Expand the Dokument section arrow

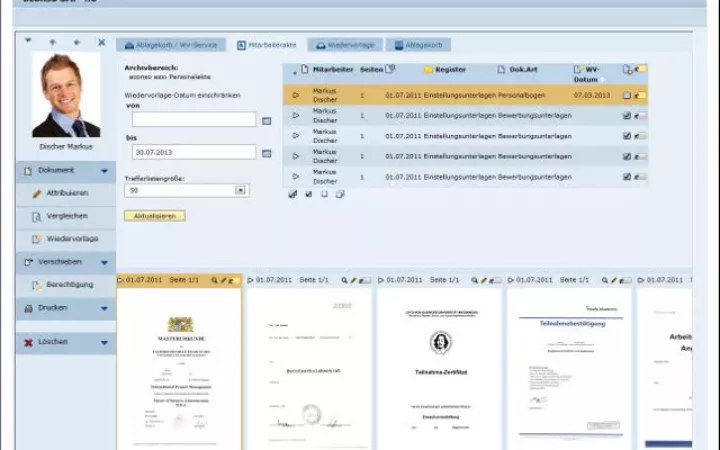pos(104,171)
